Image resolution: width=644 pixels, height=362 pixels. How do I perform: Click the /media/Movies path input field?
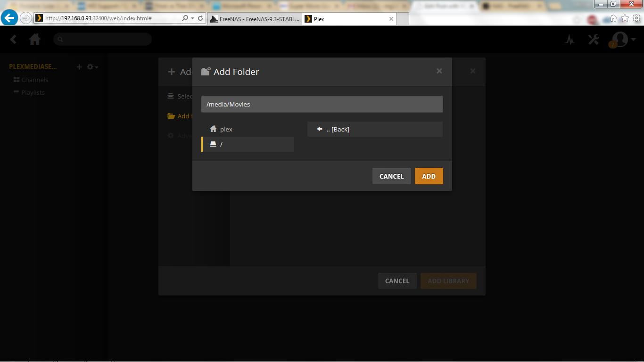[x=322, y=104]
